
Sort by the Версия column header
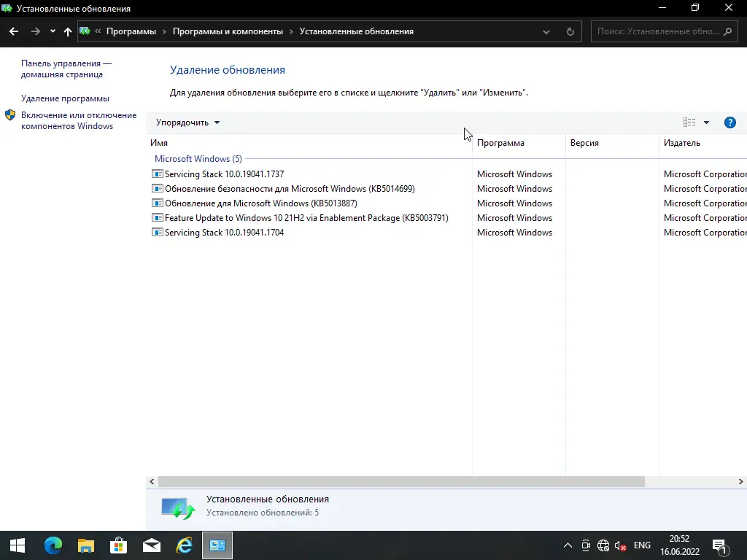click(x=612, y=143)
